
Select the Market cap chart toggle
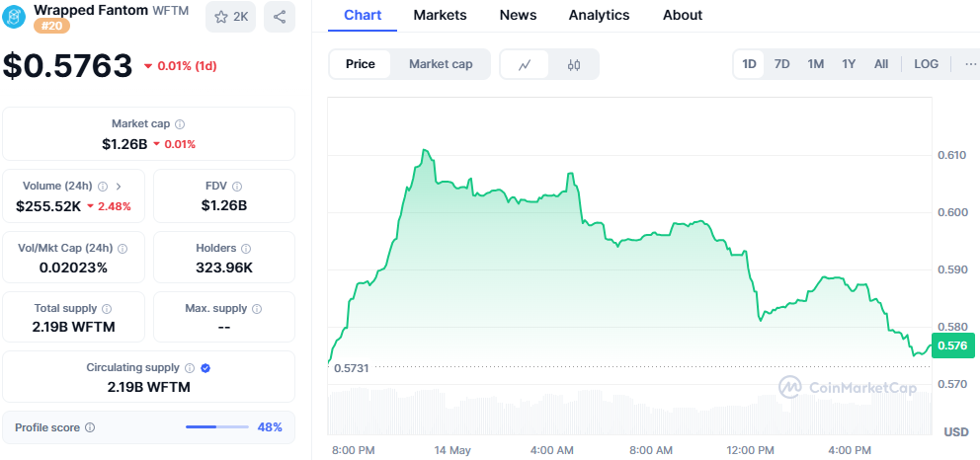441,64
